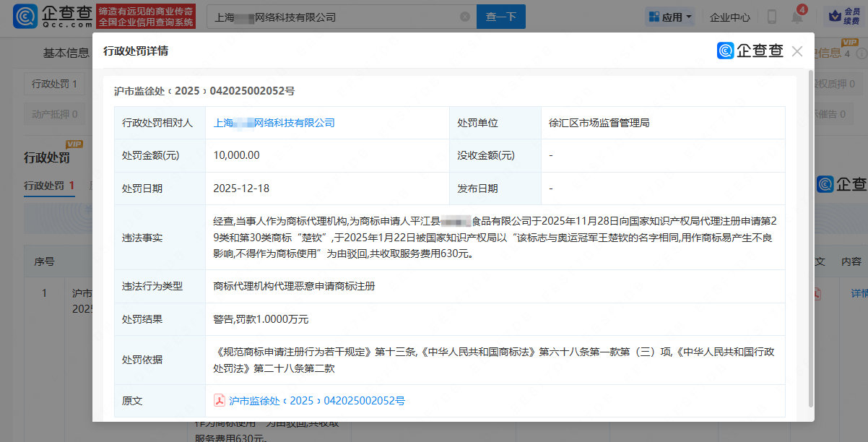Click 徐汇区市场监督管理局 text
This screenshot has height=442, width=868.
click(599, 123)
